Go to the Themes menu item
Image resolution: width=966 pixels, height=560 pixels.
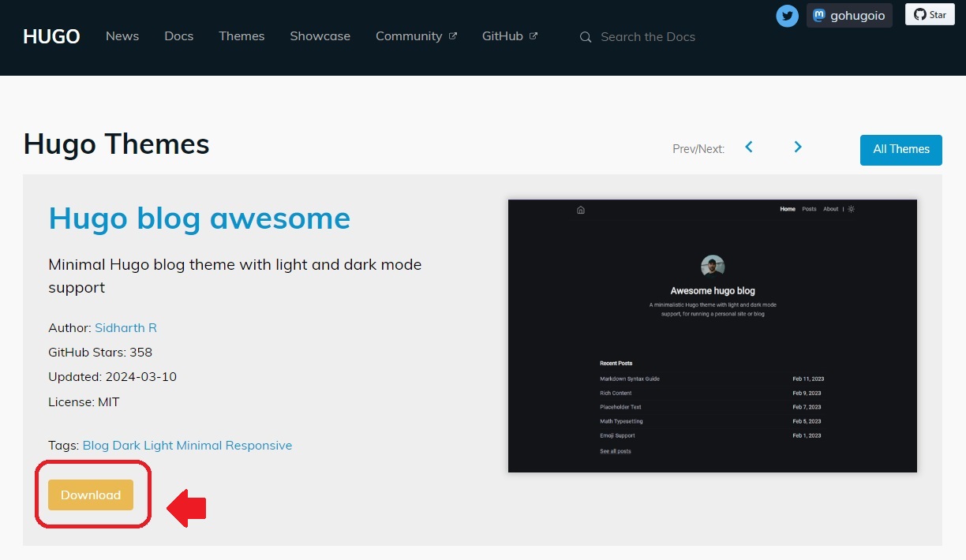(241, 36)
